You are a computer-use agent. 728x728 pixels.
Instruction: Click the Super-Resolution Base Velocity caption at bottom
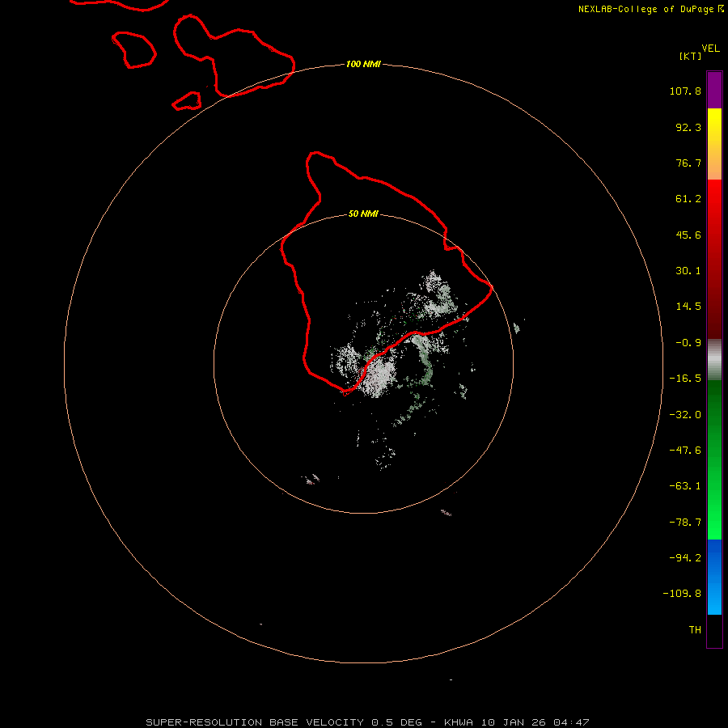coord(368,722)
